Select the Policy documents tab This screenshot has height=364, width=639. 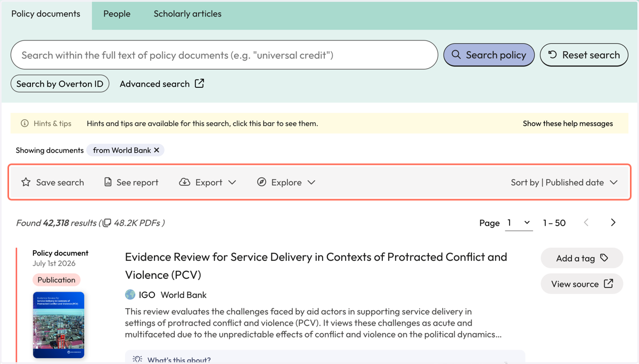pyautogui.click(x=46, y=14)
